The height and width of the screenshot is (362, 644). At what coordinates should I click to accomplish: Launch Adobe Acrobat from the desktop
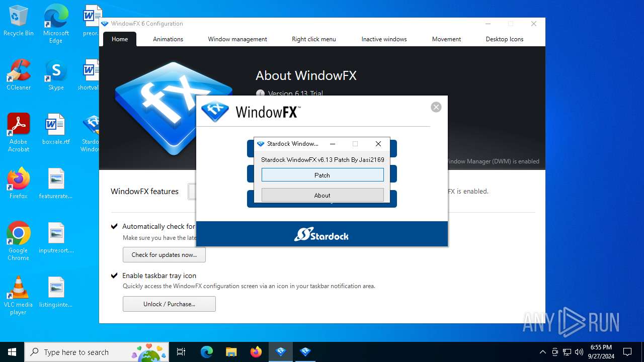pyautogui.click(x=19, y=133)
